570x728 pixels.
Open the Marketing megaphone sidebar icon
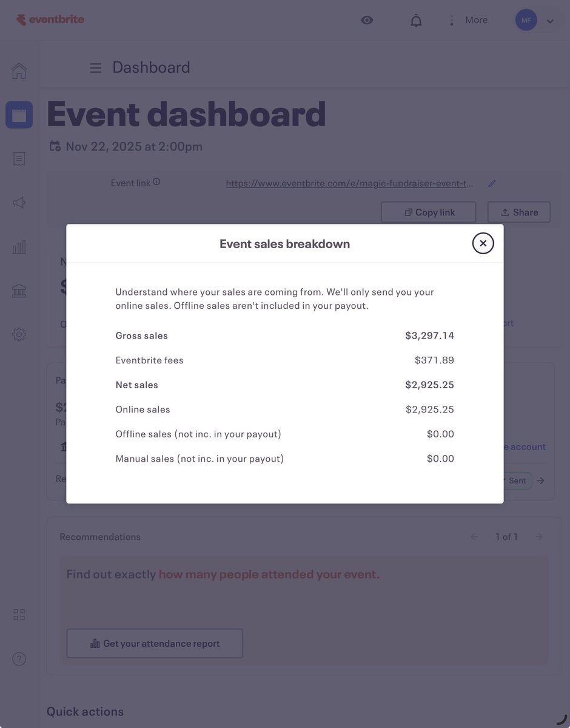[19, 203]
